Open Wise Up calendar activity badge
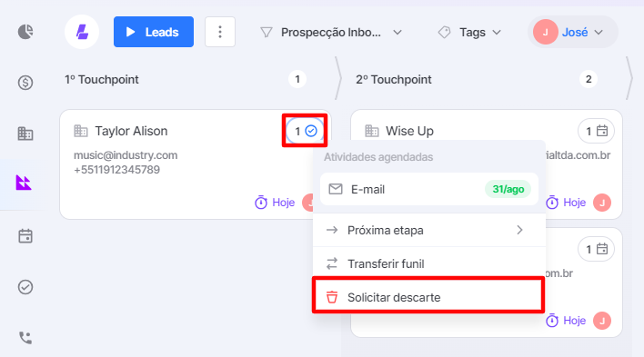644x357 pixels. pos(596,132)
